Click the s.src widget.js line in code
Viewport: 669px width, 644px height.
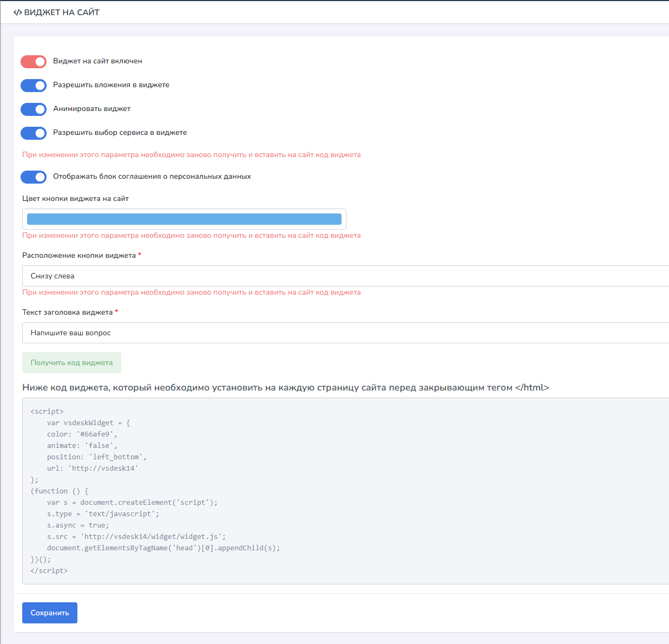click(136, 537)
